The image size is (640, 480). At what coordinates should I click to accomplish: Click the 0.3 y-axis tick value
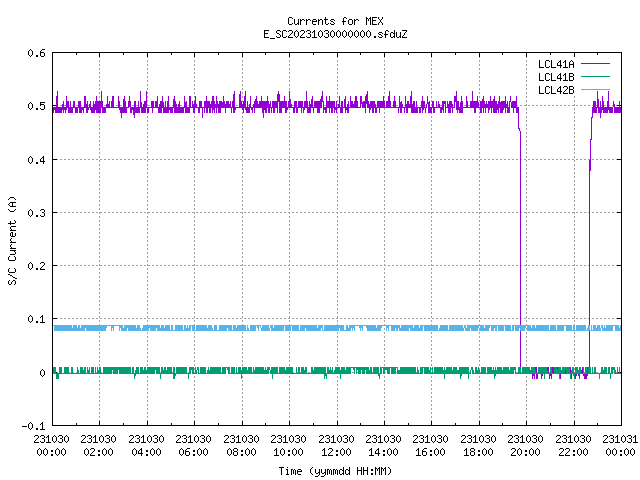tap(36, 213)
